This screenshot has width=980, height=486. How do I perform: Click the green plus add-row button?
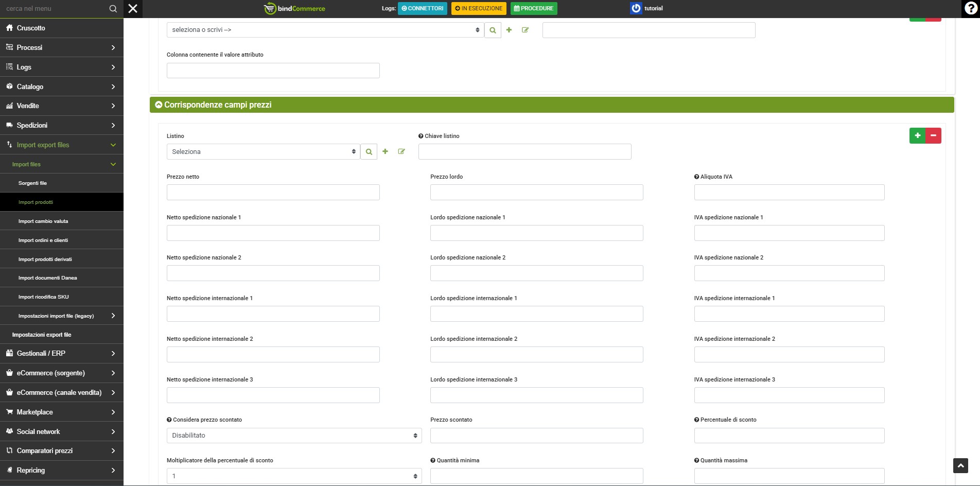pos(917,135)
